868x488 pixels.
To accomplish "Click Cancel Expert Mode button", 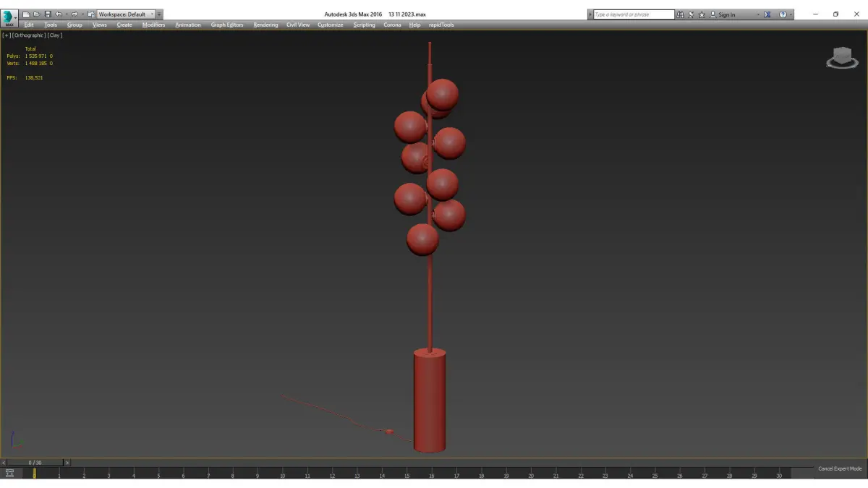I will pyautogui.click(x=840, y=468).
